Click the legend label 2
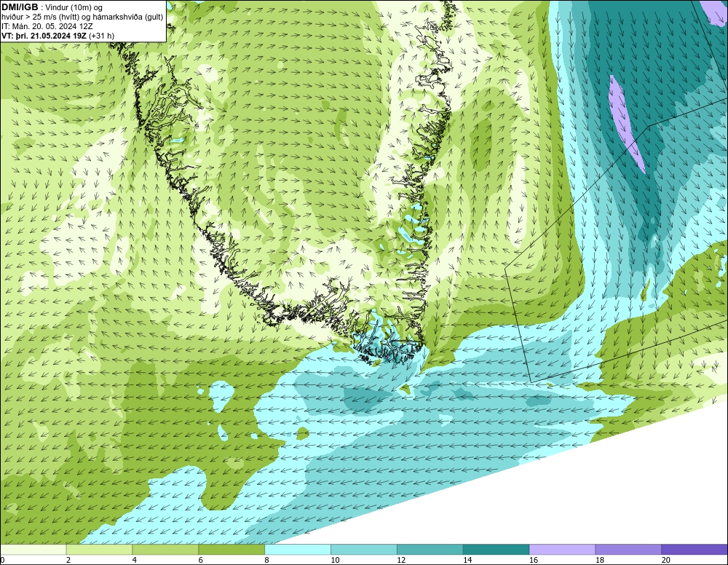 coord(68,560)
